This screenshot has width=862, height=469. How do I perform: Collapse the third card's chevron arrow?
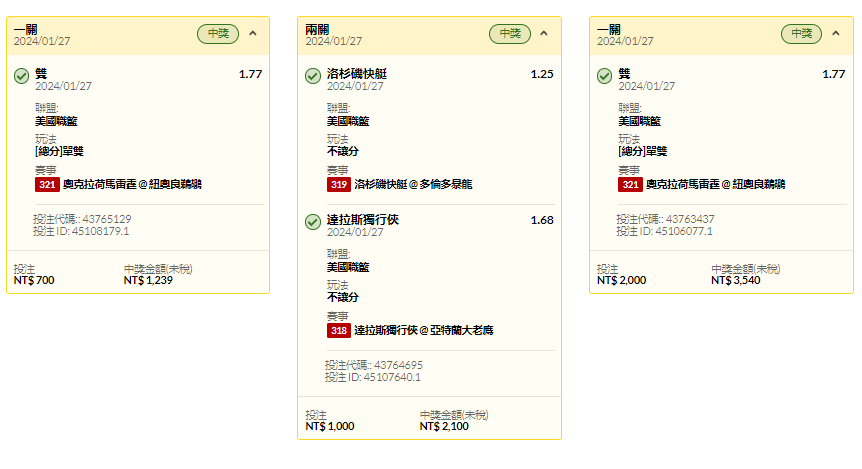(x=836, y=34)
